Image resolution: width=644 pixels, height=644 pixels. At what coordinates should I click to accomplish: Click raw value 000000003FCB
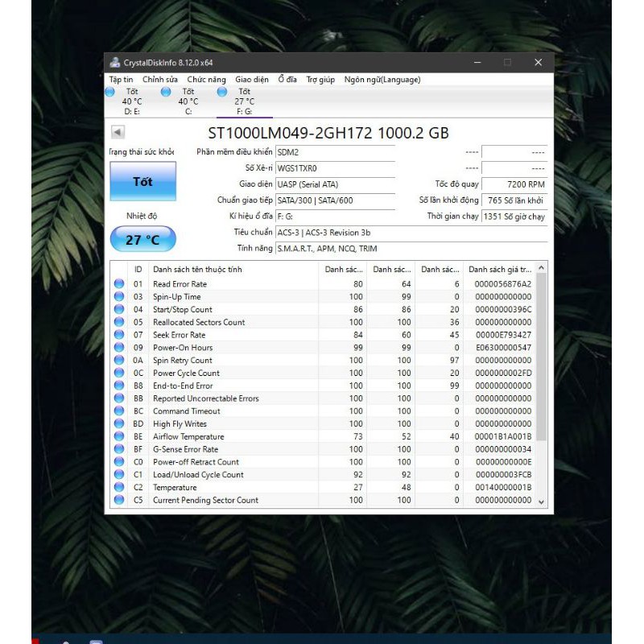[x=504, y=475]
